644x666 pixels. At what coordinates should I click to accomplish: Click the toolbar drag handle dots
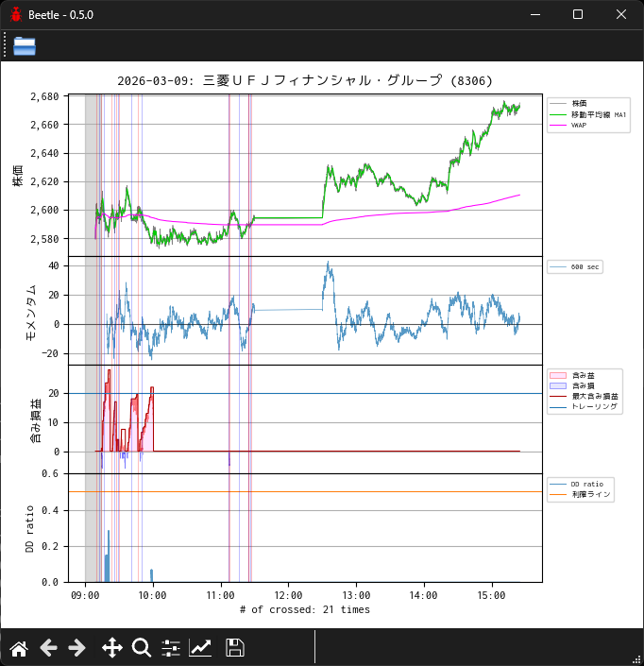coord(5,45)
